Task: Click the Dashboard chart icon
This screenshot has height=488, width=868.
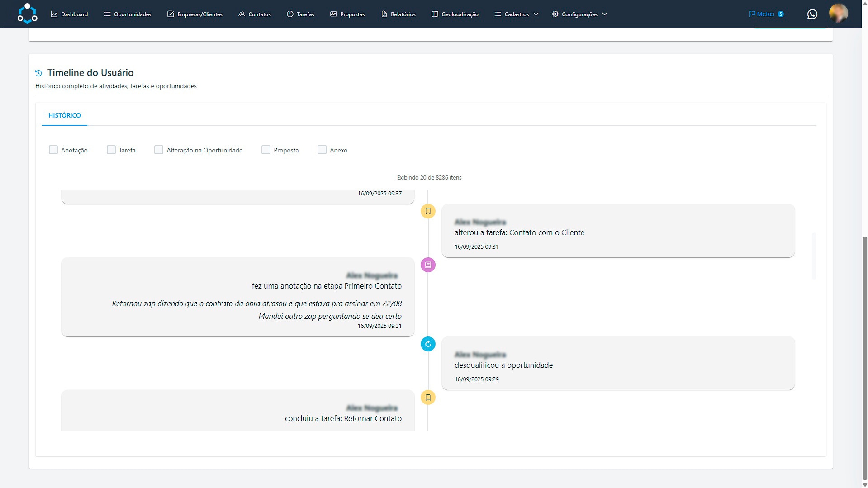Action: point(54,14)
